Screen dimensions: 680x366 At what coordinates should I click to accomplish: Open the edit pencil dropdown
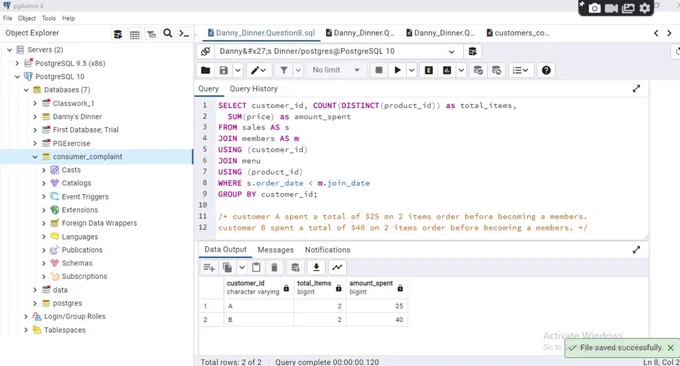[x=258, y=70]
